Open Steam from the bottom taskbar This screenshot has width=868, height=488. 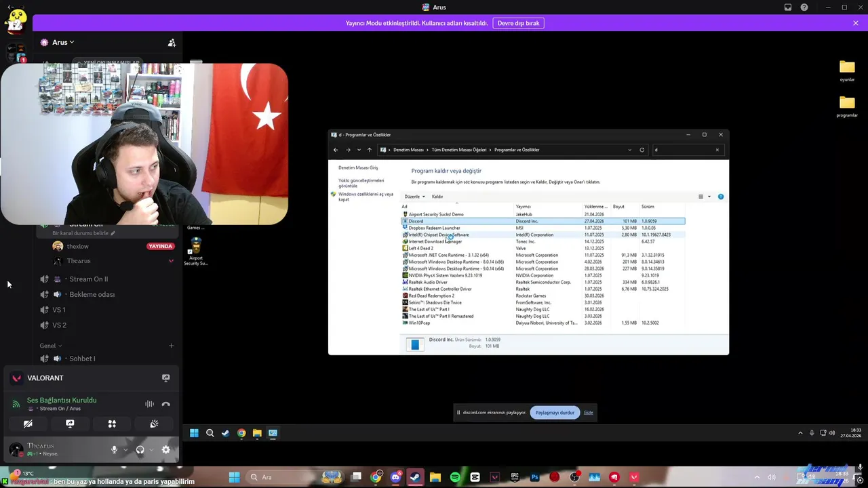pos(415,477)
